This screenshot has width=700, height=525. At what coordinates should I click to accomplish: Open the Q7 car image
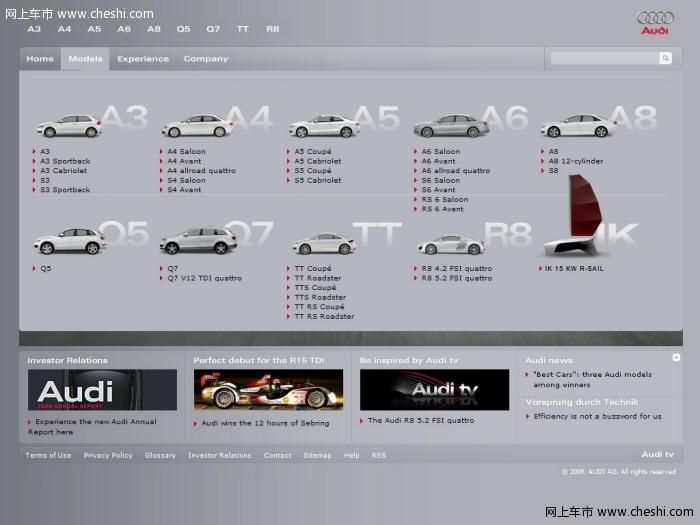pos(198,241)
